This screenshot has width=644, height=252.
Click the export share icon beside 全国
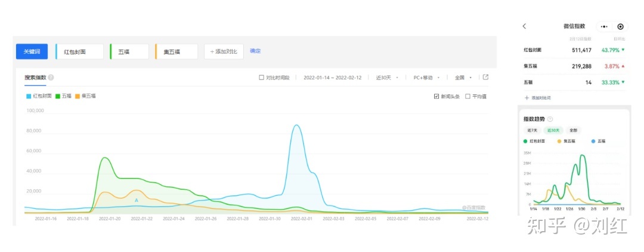485,77
